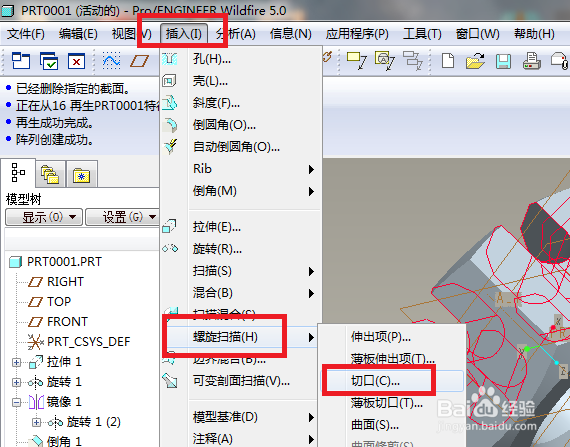The height and width of the screenshot is (447, 570).
Task: Select 旋转(R)... menu entry
Action: (241, 249)
